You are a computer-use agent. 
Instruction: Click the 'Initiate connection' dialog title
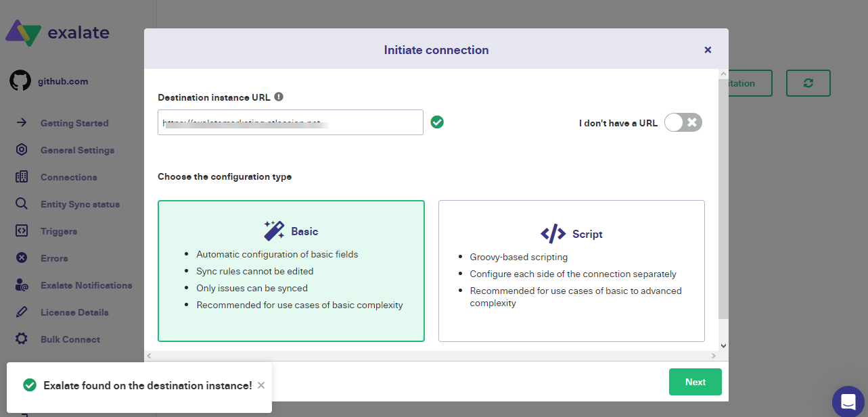(x=436, y=50)
